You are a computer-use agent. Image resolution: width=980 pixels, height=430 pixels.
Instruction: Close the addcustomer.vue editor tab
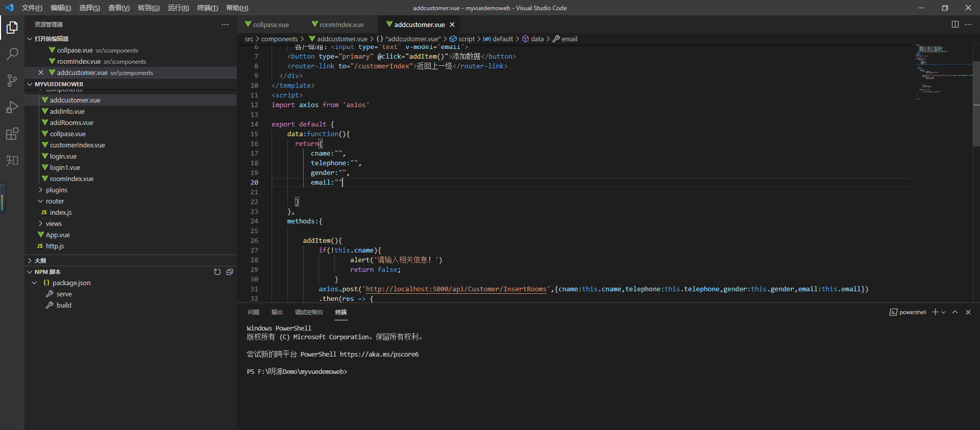click(452, 24)
